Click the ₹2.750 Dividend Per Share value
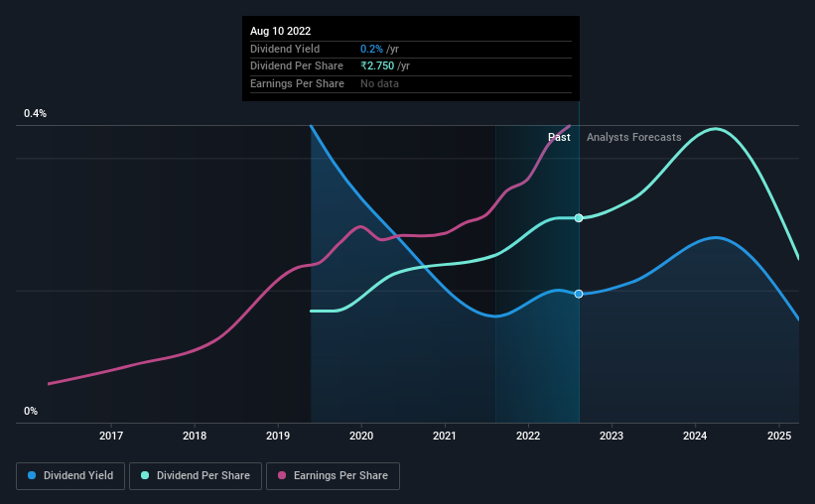The image size is (815, 504). point(378,66)
